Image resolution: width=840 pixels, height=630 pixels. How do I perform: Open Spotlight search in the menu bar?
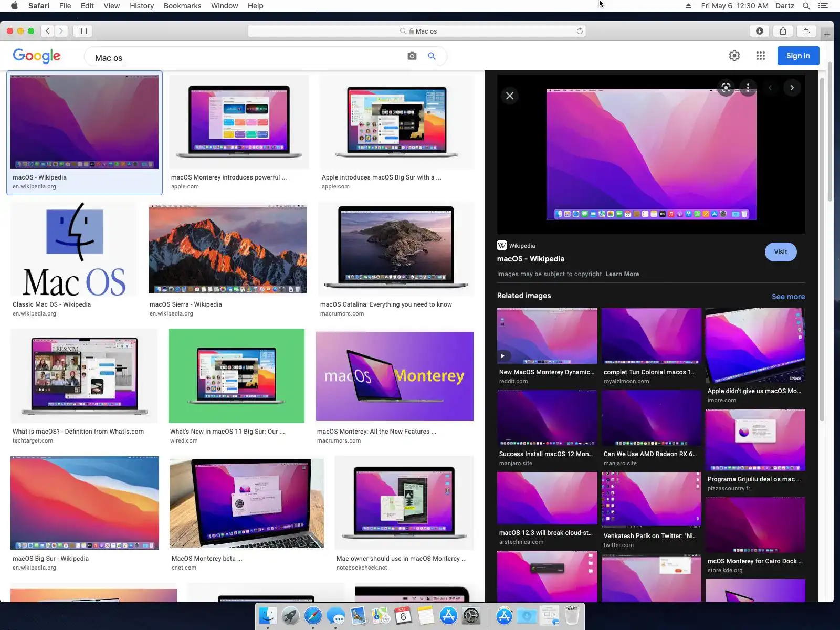(x=806, y=6)
